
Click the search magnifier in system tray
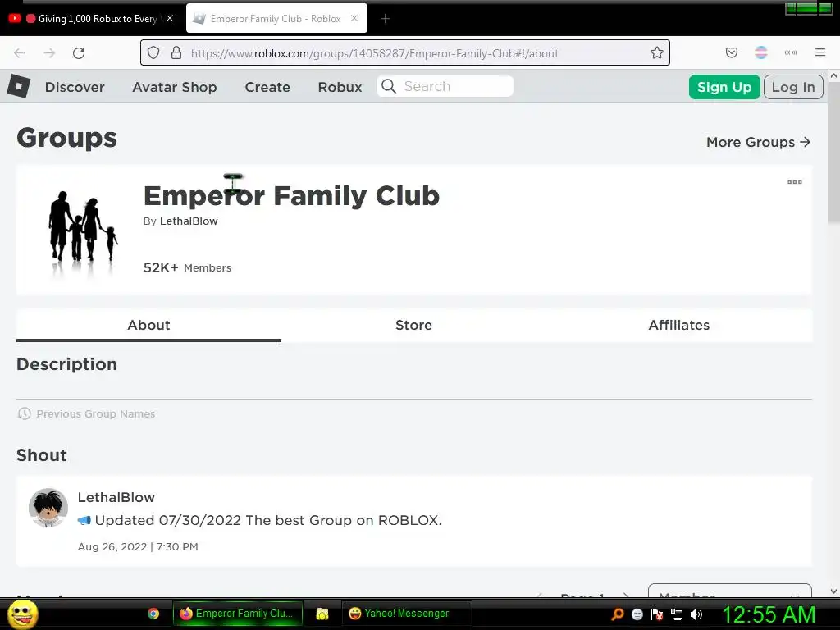click(x=617, y=614)
